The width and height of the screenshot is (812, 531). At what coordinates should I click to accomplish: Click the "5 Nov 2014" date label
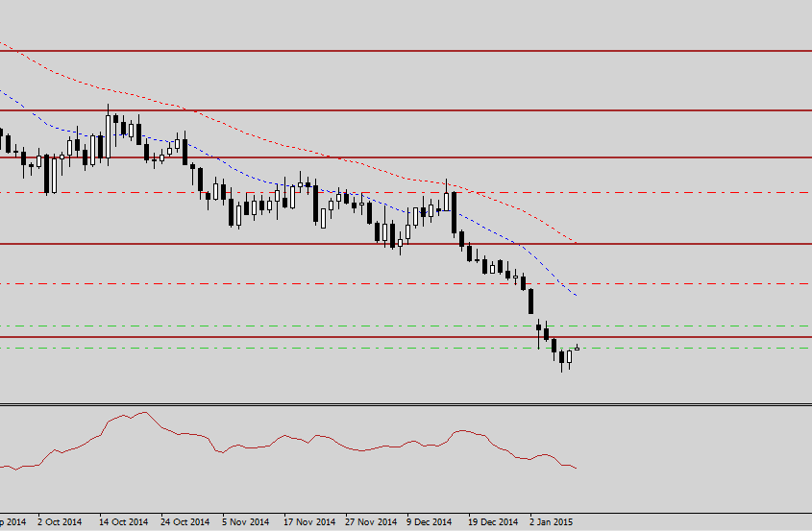coord(246,522)
